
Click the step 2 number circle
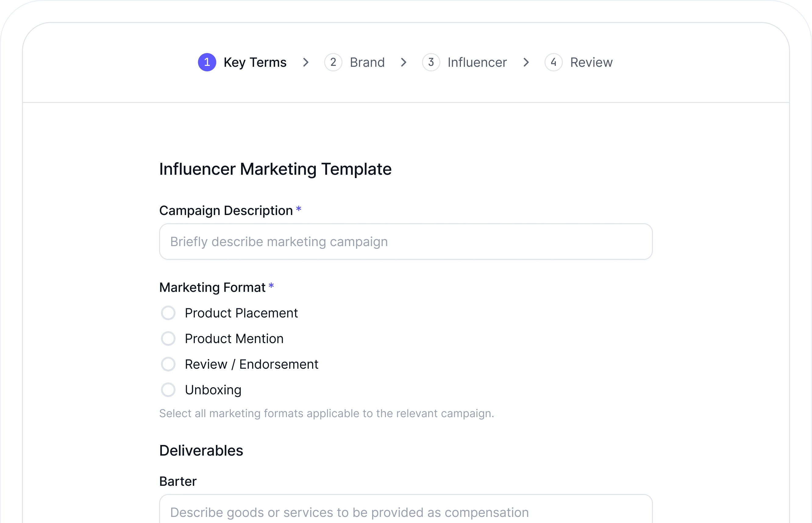pyautogui.click(x=333, y=62)
